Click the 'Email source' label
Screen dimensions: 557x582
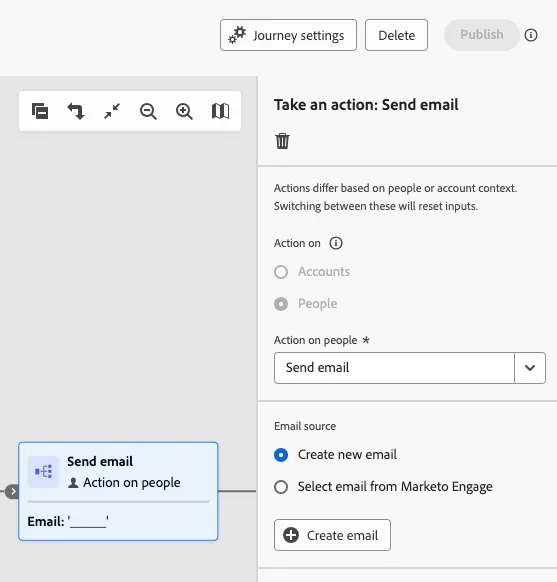(305, 426)
